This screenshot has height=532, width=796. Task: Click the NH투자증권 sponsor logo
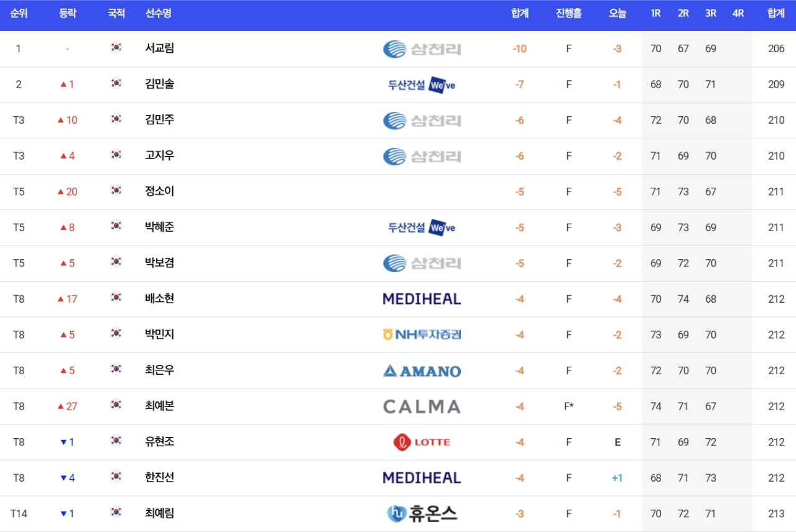[422, 334]
